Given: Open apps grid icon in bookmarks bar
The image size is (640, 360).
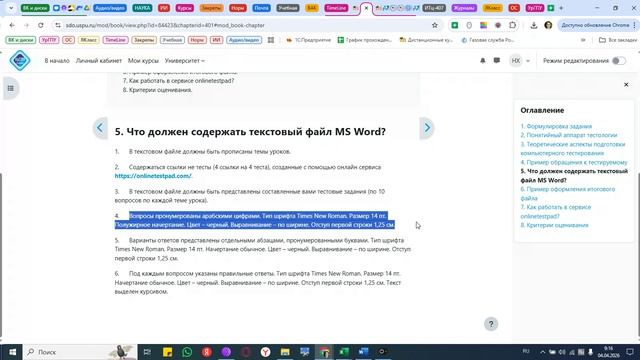Looking at the screenshot, I should click(x=271, y=40).
